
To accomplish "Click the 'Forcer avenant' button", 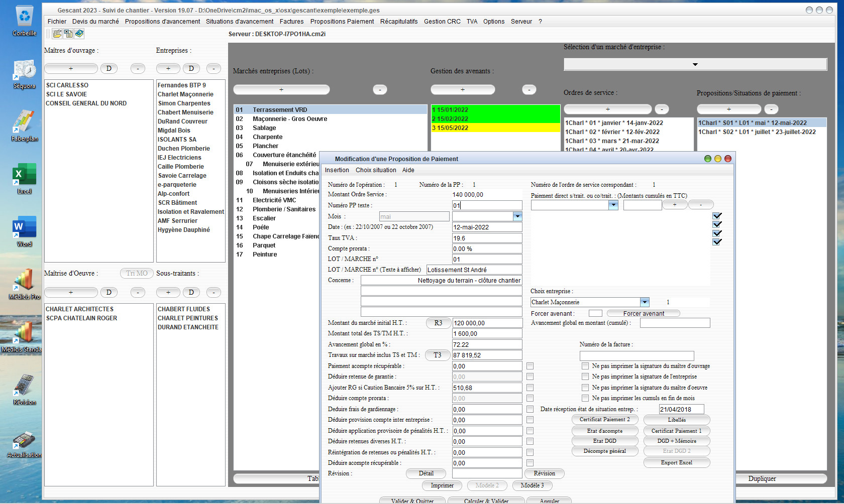I will 644,313.
